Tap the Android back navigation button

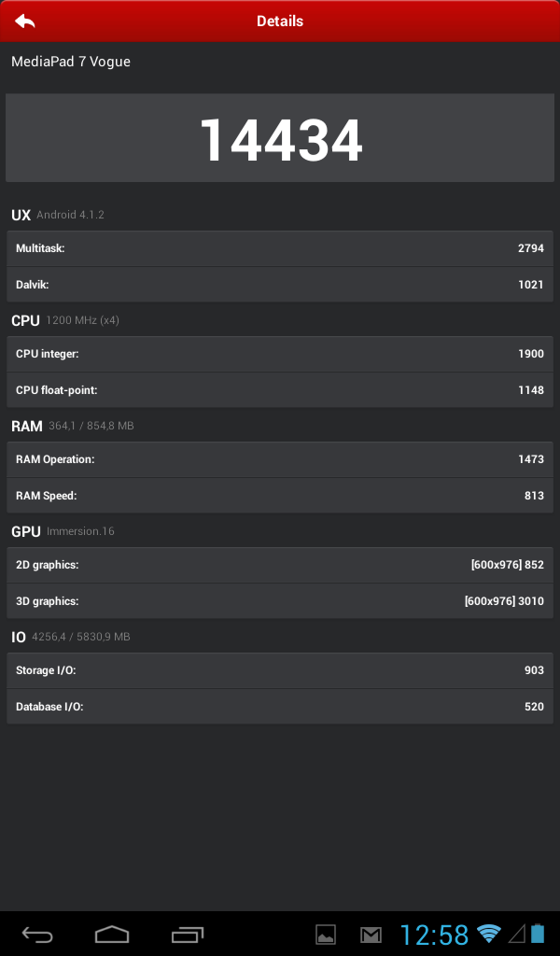point(37,934)
